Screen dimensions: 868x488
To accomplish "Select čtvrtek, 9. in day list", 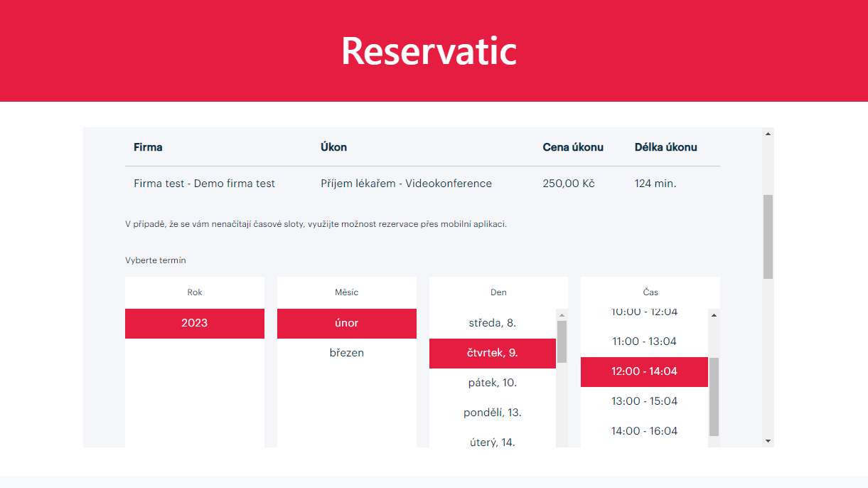I will 492,353.
